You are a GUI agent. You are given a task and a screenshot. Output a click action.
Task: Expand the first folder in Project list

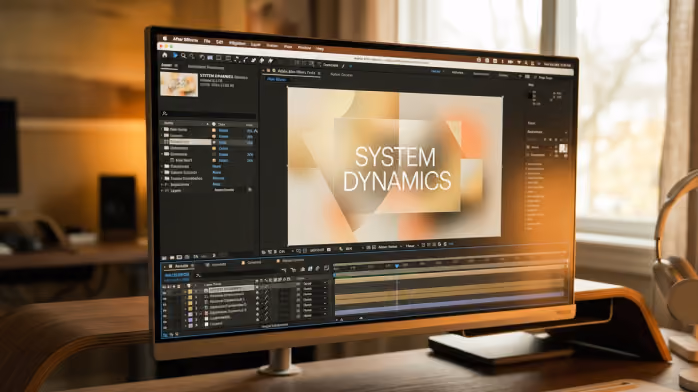point(162,129)
